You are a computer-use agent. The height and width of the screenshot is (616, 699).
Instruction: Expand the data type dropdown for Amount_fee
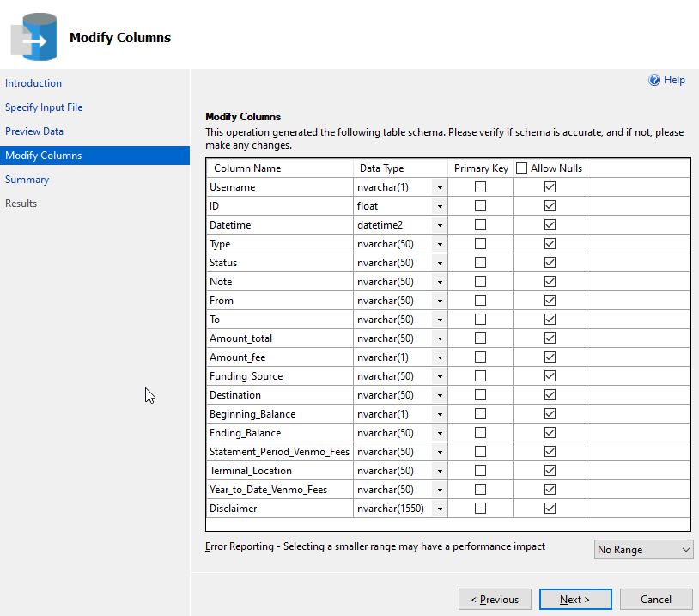440,357
